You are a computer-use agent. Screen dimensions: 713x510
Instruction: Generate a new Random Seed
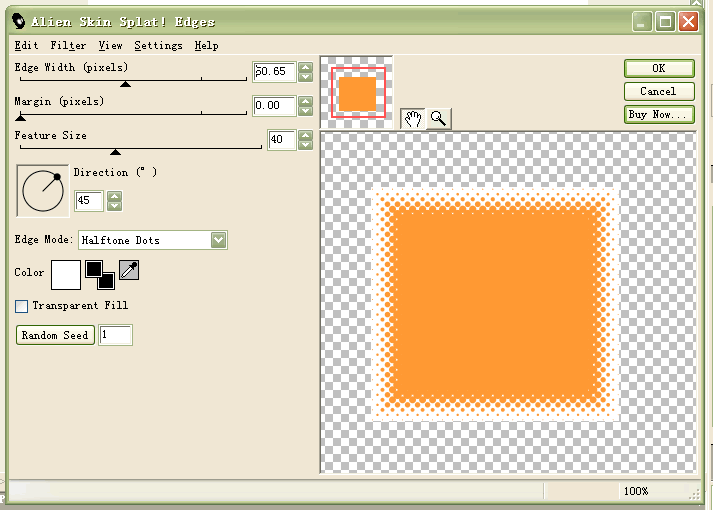pyautogui.click(x=55, y=335)
